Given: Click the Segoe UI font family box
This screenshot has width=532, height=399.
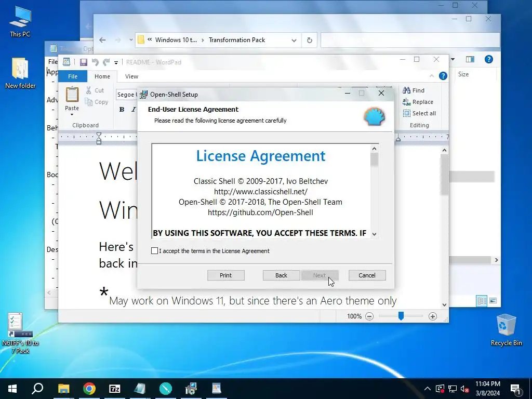Looking at the screenshot, I should tap(127, 95).
